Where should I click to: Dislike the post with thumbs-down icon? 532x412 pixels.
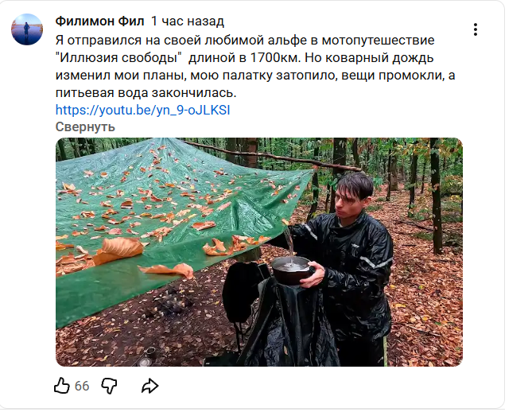(x=109, y=386)
